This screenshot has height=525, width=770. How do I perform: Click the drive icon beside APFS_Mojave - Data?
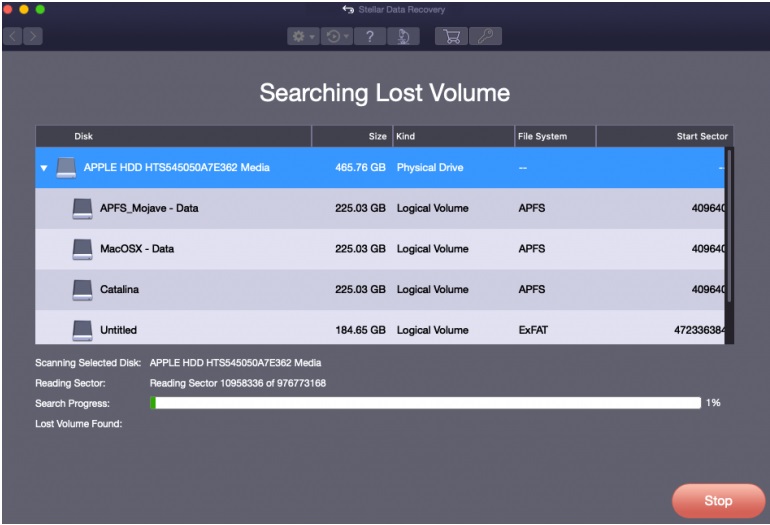(82, 208)
